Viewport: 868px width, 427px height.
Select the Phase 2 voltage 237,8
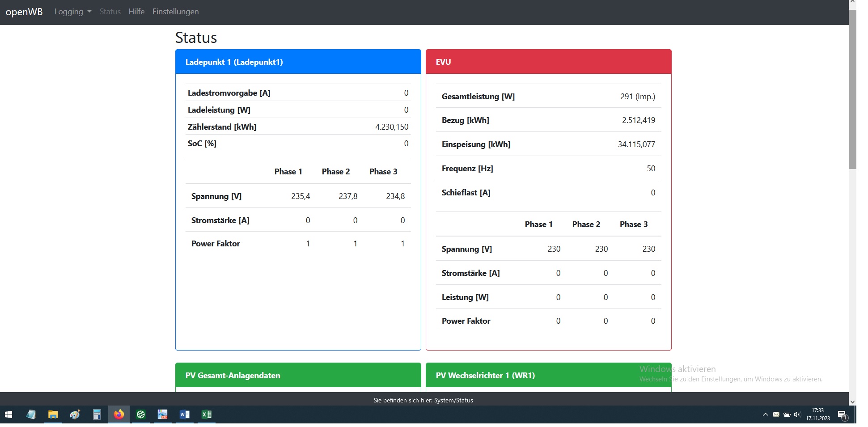point(348,196)
